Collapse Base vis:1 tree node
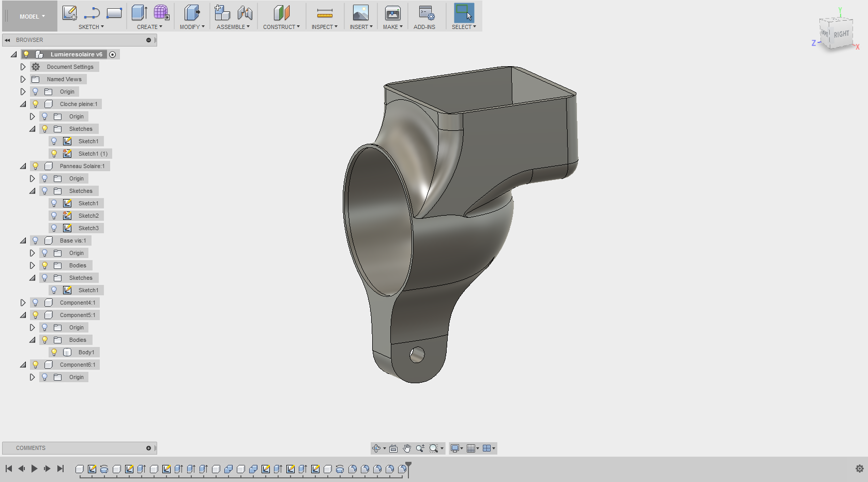The width and height of the screenshot is (868, 482). (x=23, y=240)
